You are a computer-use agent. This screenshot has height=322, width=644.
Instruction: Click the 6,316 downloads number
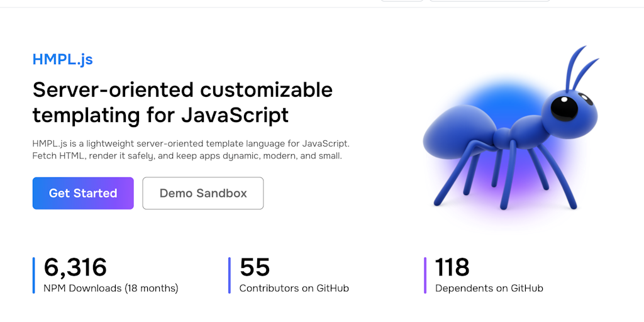pos(75,267)
